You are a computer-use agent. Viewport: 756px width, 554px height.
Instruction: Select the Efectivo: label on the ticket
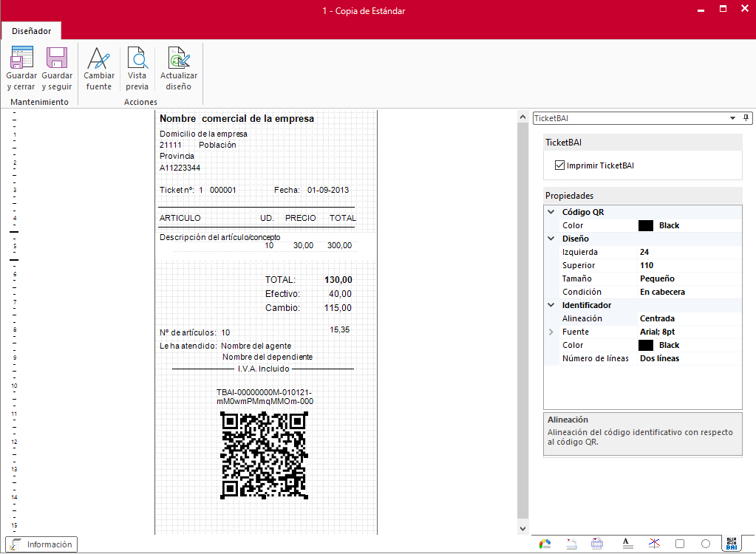click(x=282, y=294)
